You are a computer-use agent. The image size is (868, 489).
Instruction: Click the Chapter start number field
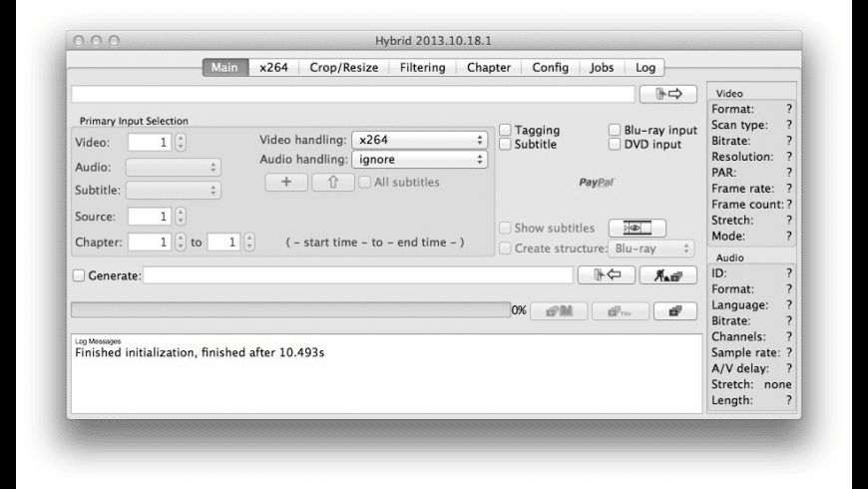pyautogui.click(x=150, y=243)
